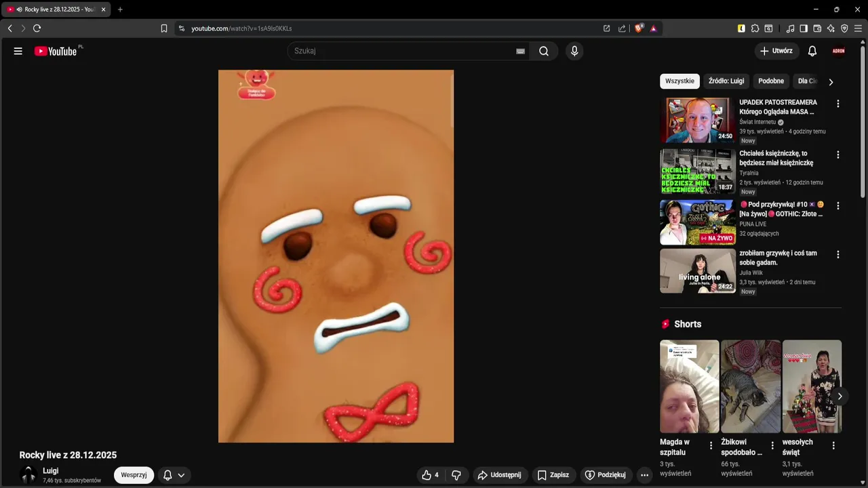Open the extensions puzzle-piece menu
Viewport: 868px width, 488px height.
click(x=755, y=28)
